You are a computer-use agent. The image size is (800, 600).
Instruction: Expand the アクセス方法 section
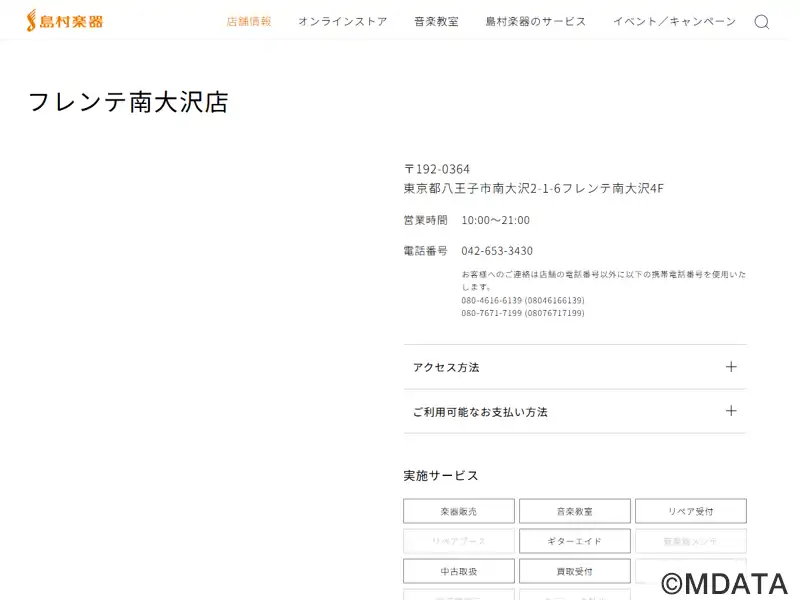(574, 367)
